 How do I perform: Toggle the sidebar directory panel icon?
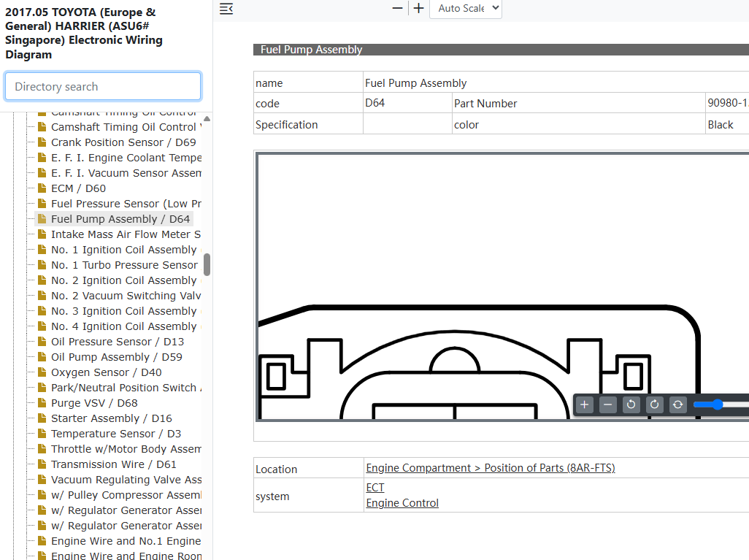coord(226,9)
